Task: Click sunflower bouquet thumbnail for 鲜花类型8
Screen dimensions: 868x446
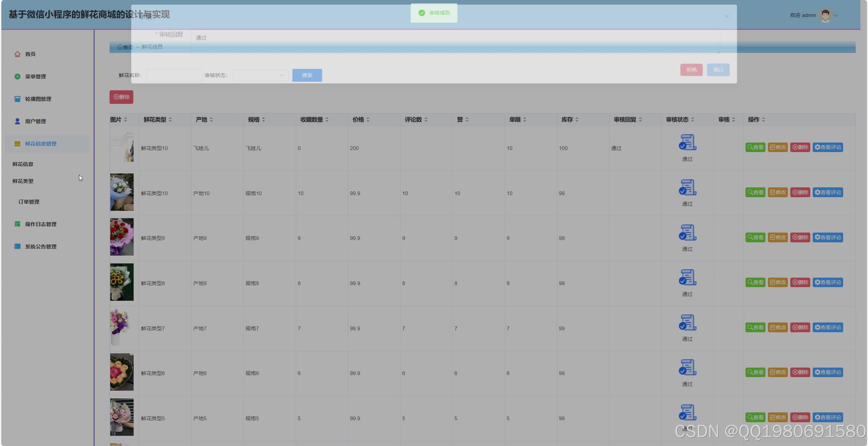Action: click(122, 282)
